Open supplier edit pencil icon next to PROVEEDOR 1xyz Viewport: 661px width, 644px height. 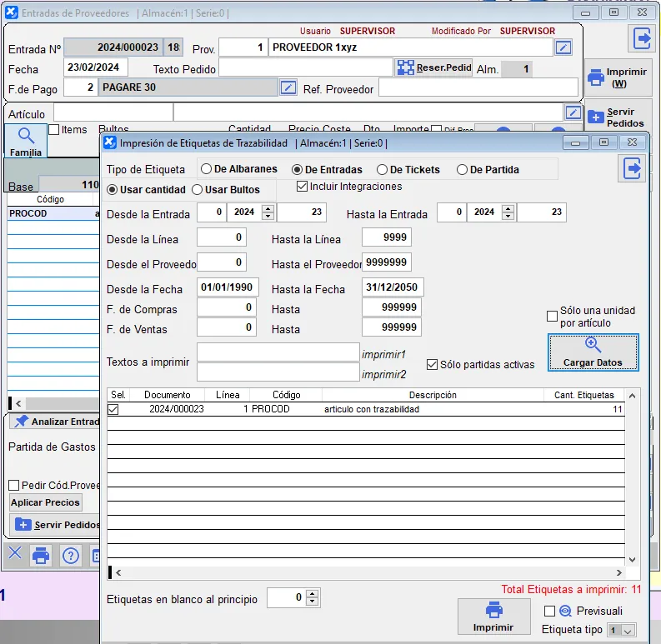coord(564,47)
